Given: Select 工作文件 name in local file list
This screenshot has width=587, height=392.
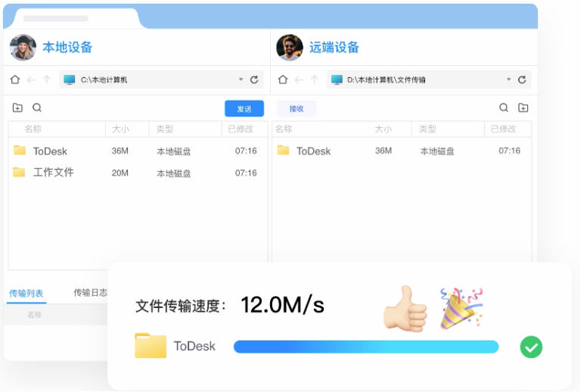Looking at the screenshot, I should coord(54,173).
